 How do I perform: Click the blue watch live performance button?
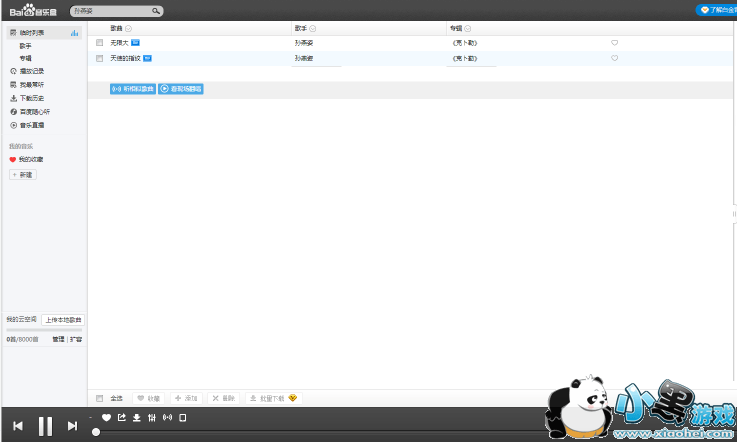(x=181, y=89)
